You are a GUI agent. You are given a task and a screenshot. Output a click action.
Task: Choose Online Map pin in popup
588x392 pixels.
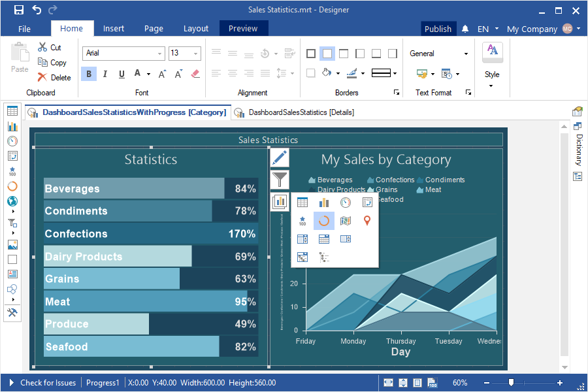[367, 221]
